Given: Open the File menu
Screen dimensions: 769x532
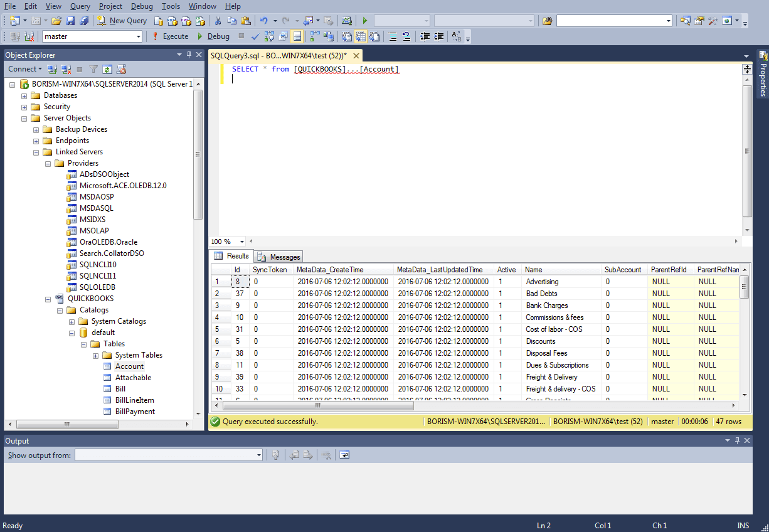Looking at the screenshot, I should tap(10, 6).
